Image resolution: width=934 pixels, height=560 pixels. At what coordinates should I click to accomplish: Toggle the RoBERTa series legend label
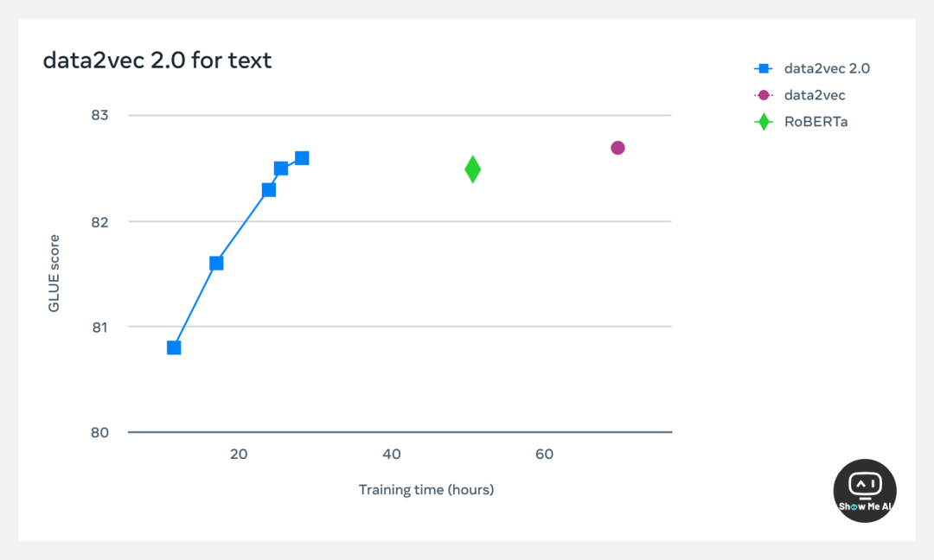click(816, 122)
